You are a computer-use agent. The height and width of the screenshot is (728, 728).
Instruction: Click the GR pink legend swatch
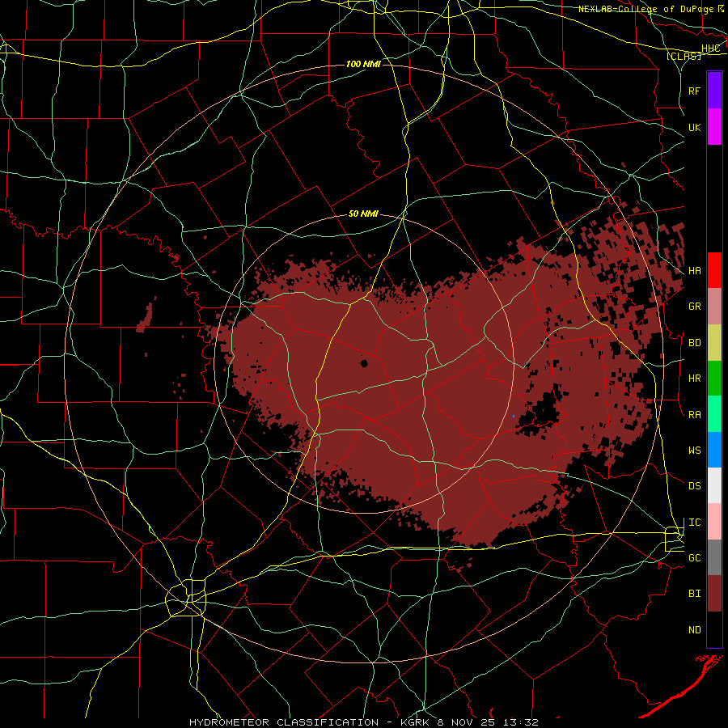coord(714,306)
